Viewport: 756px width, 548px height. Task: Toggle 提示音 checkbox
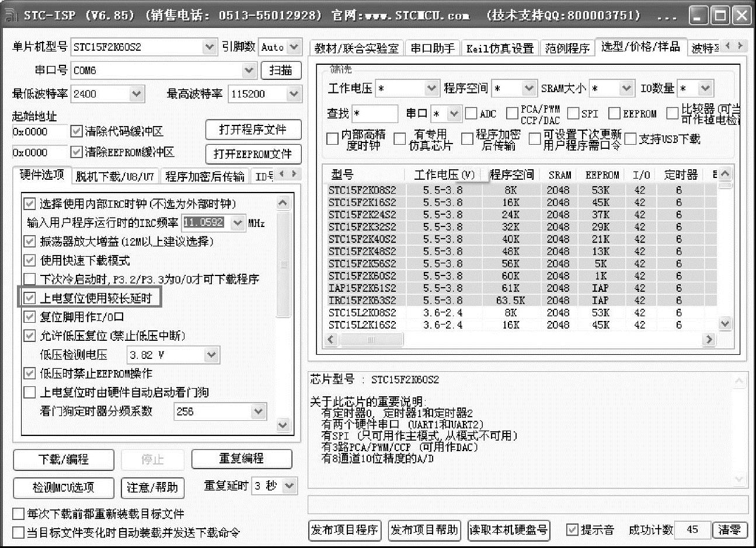tap(572, 530)
